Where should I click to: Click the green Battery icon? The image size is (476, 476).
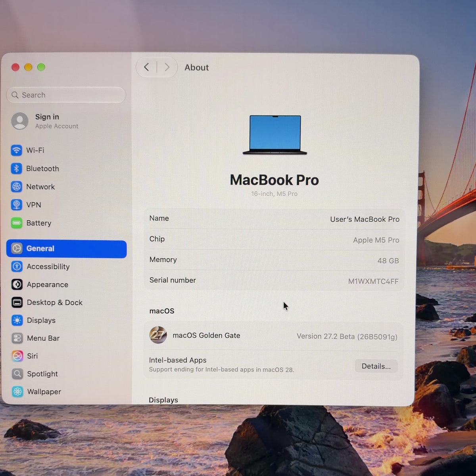click(17, 223)
